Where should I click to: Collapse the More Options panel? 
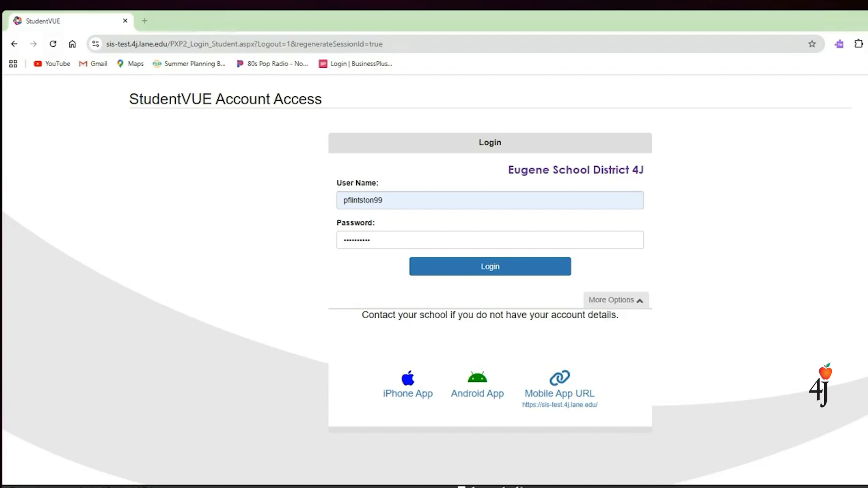coord(616,300)
